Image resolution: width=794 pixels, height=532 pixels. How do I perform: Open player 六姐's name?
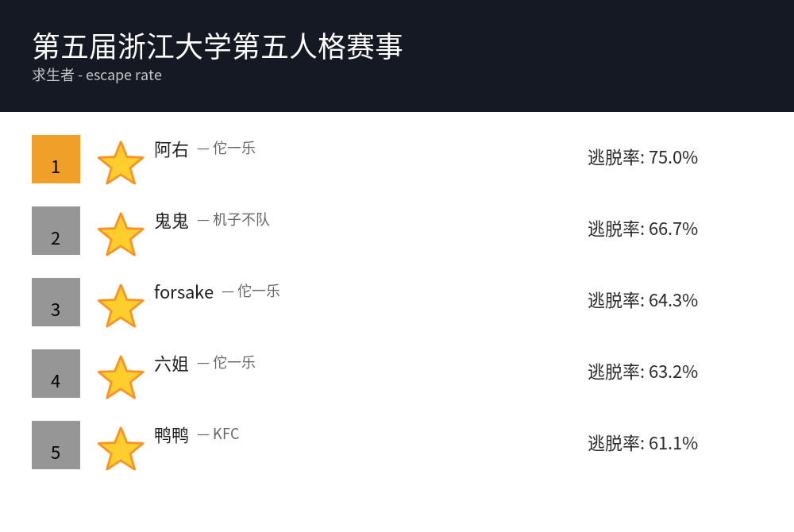click(172, 364)
